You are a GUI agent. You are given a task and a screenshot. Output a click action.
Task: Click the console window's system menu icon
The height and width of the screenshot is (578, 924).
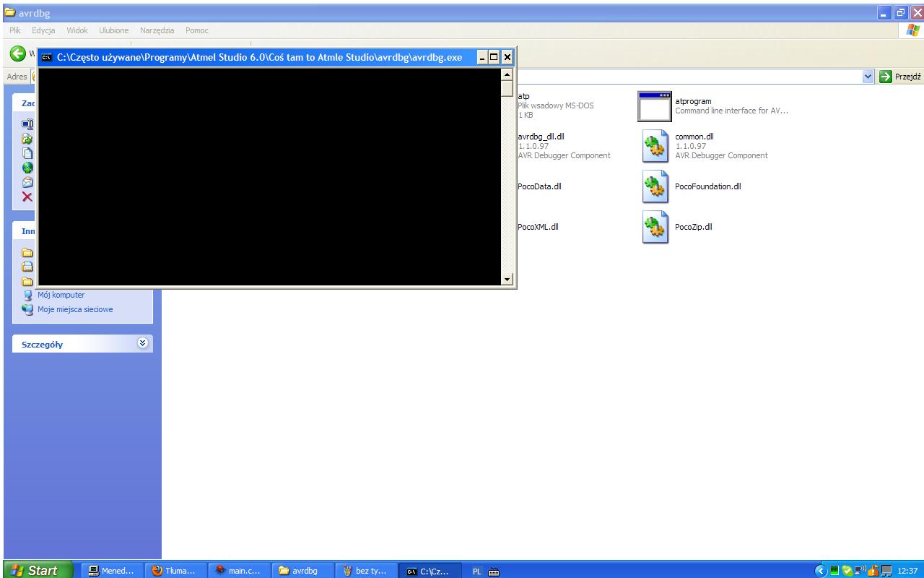pos(46,57)
